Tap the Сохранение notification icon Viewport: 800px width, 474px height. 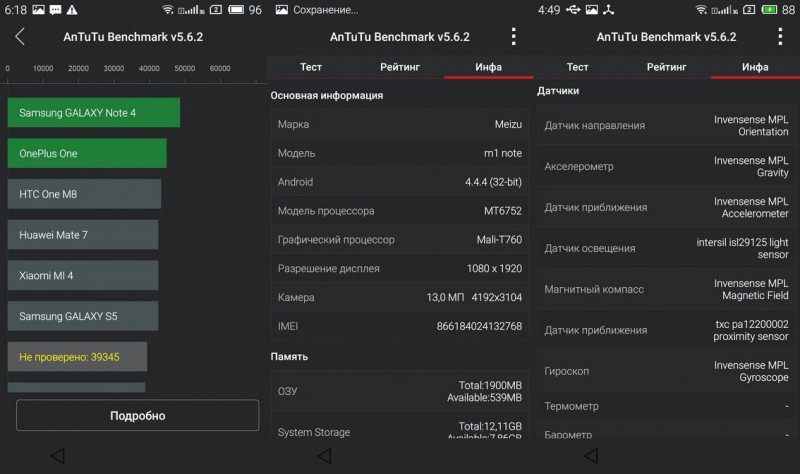click(x=282, y=10)
